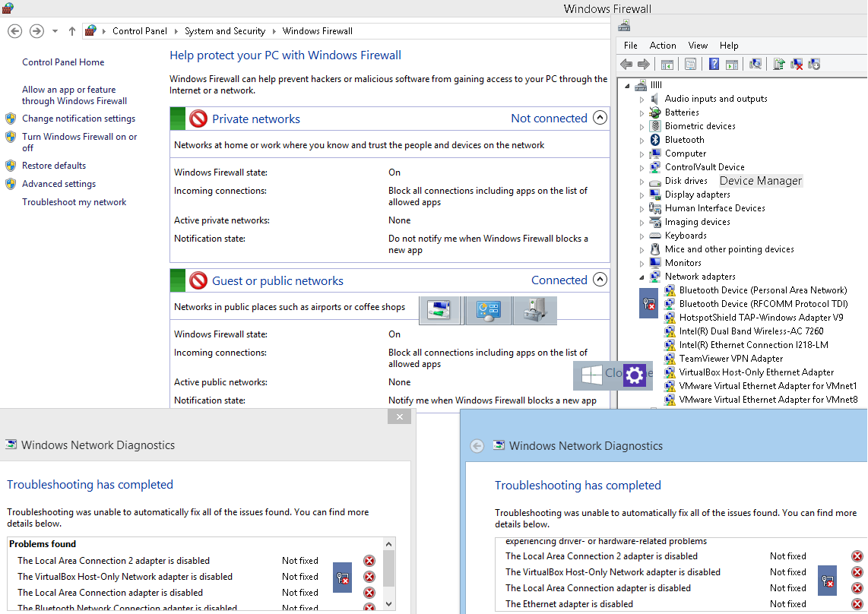Select VirtualBox Host-Only Ethernet Adapter

click(x=756, y=372)
